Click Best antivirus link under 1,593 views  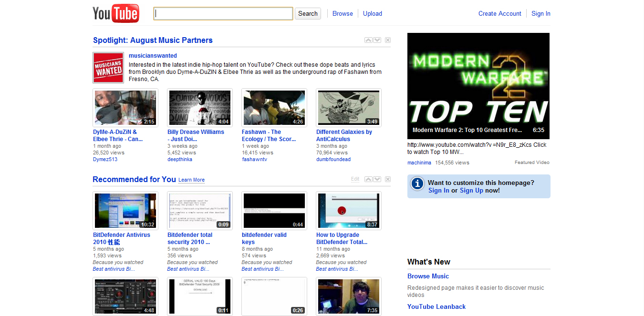click(114, 269)
